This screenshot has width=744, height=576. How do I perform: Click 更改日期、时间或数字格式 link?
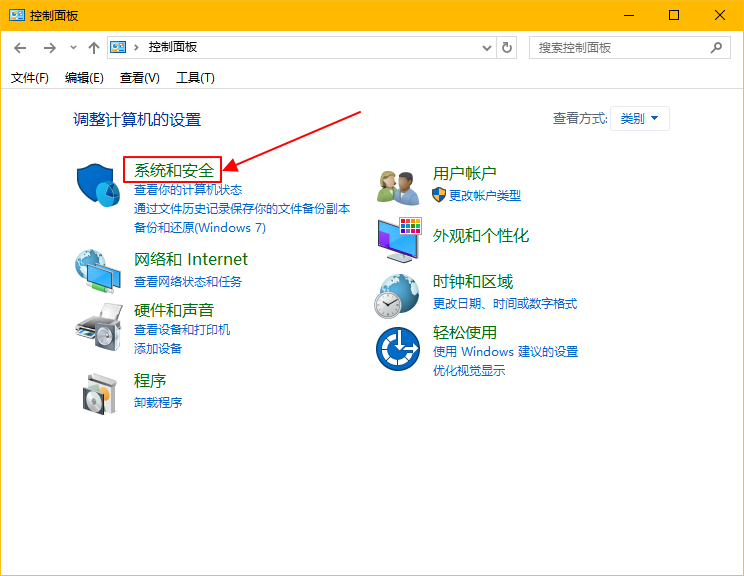pos(505,304)
